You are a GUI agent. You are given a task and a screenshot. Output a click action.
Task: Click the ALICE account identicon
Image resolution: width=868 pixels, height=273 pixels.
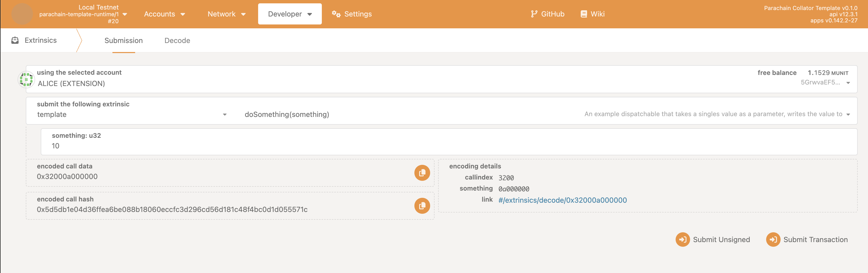coord(26,79)
